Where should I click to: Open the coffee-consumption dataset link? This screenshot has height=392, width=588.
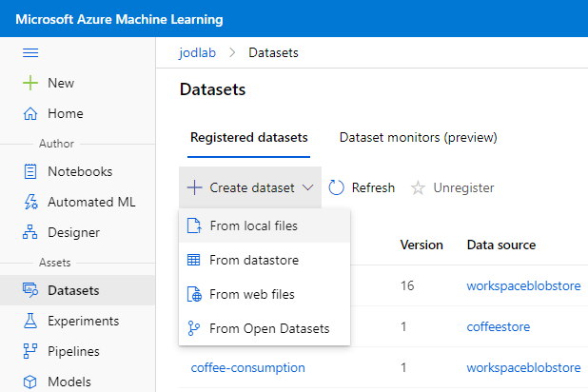tap(247, 367)
